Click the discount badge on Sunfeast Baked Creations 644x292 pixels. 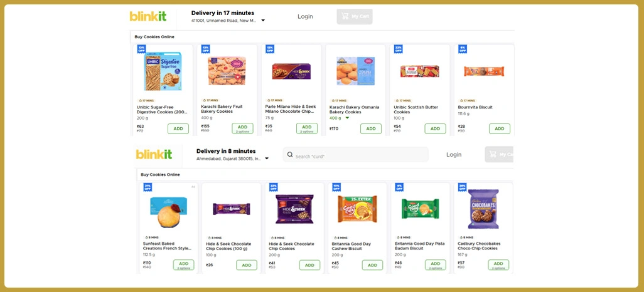coord(148,187)
